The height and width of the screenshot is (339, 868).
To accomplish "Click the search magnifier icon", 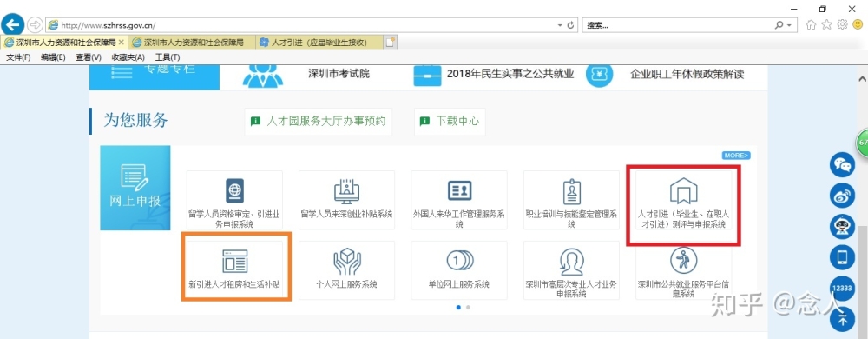I will [x=779, y=25].
